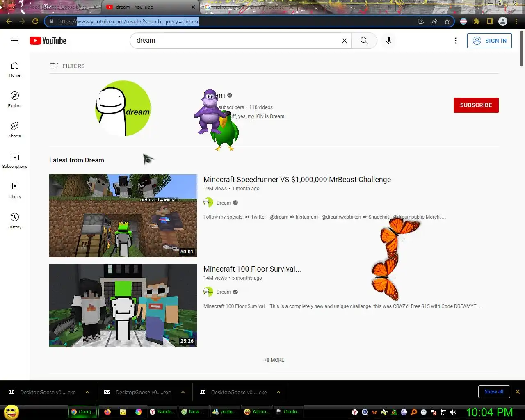Expand +8 MORE videos

[274, 360]
